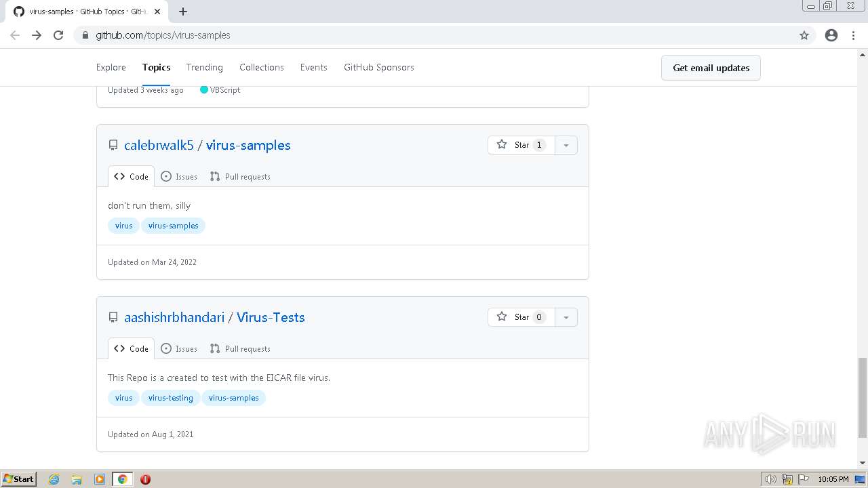Click the action center flag tray icon
868x488 pixels.
(x=803, y=479)
